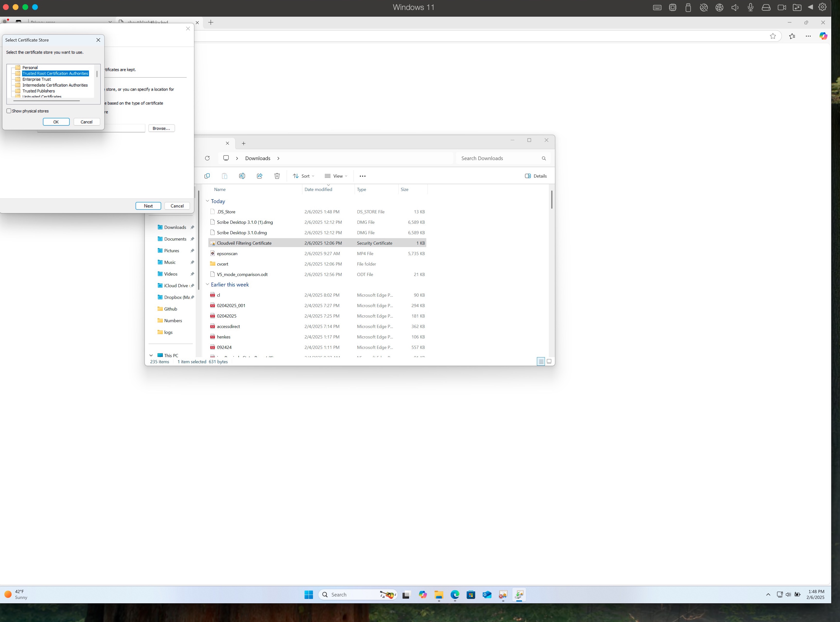The height and width of the screenshot is (622, 840).
Task: Click the Browse... button in certificate wizard
Action: 161,128
